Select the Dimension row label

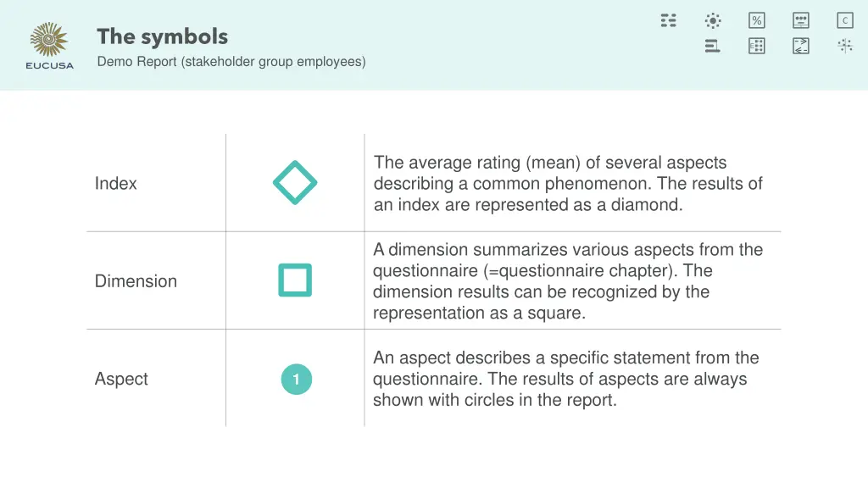tap(136, 281)
